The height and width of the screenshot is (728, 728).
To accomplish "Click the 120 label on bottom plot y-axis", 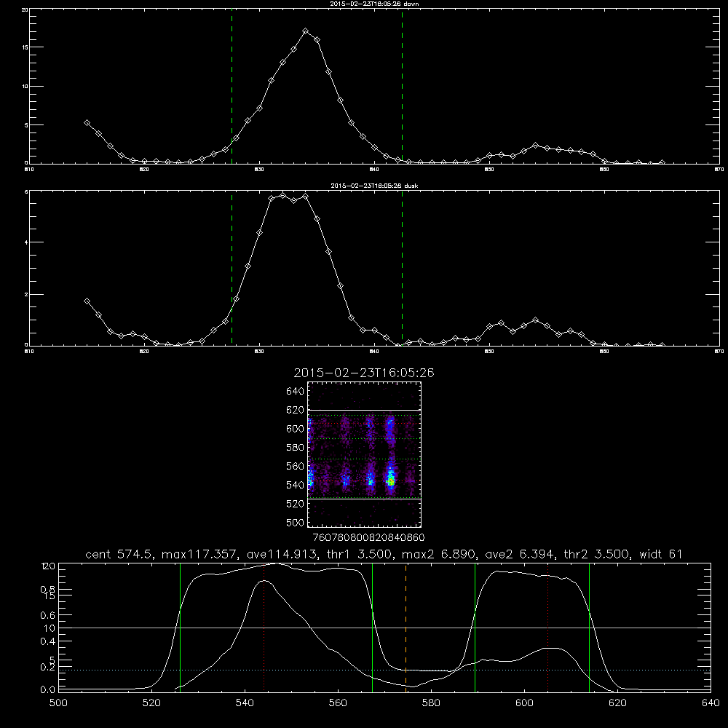I will [x=48, y=566].
